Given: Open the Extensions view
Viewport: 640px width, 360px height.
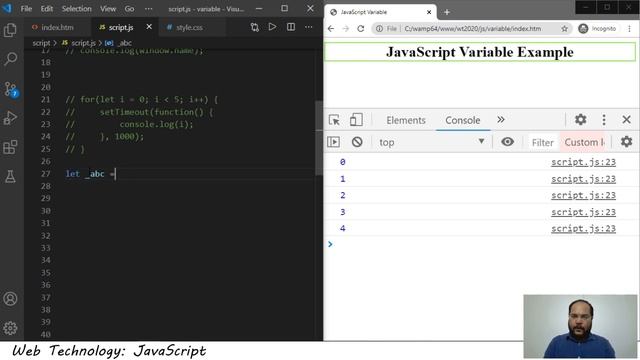Looking at the screenshot, I should coord(10,147).
